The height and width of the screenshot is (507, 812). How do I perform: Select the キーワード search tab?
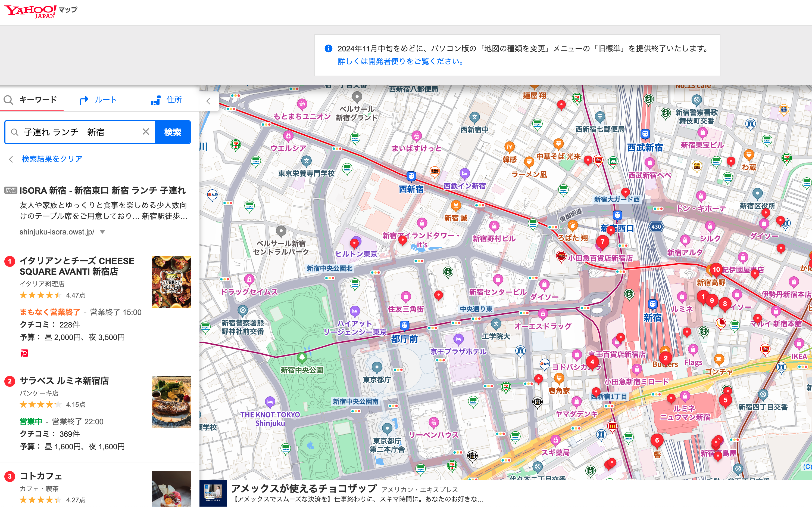coord(32,100)
